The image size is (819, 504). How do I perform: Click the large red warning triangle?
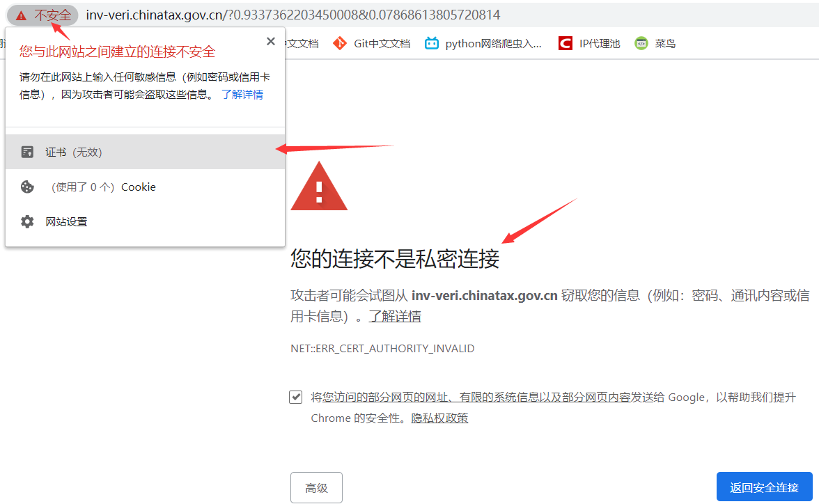pos(319,187)
